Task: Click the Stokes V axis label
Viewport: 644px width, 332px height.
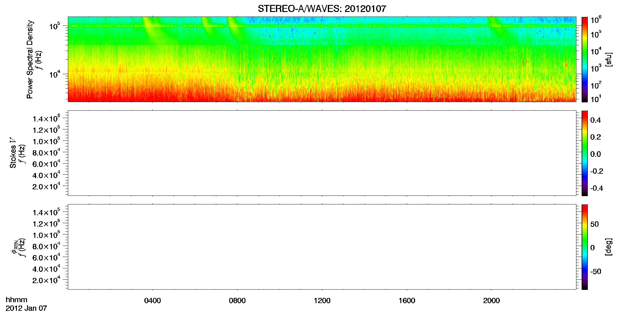Action: pyautogui.click(x=13, y=153)
